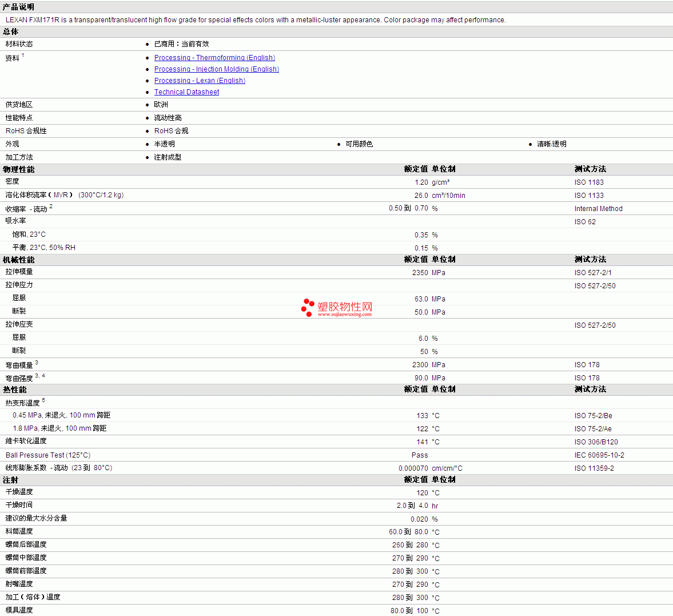This screenshot has height=616, width=673.
Task: Select the 产品说明 section header
Action: (x=18, y=7)
